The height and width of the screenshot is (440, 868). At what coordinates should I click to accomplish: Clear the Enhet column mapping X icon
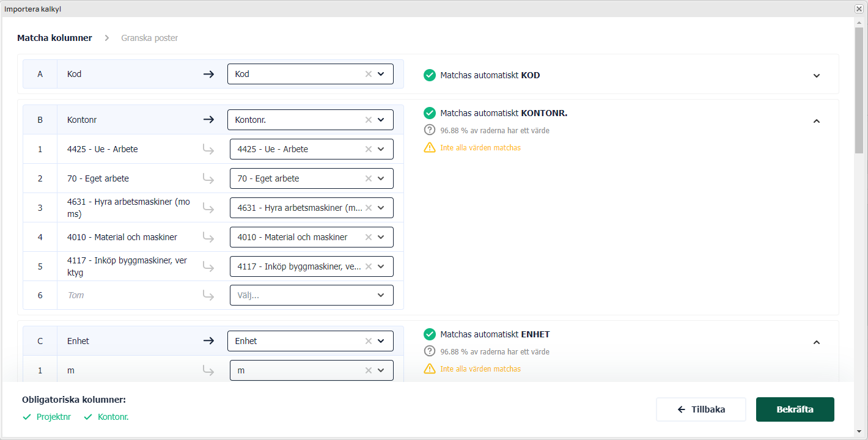(368, 341)
